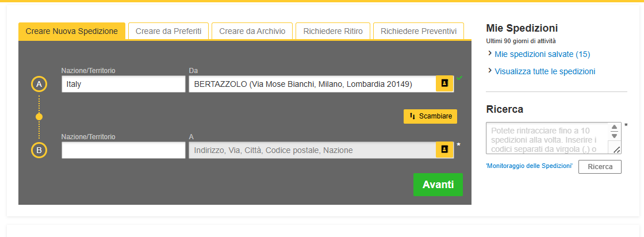Screen dimensions: 644x237
Task: Open address book for sender field
Action: tap(444, 83)
